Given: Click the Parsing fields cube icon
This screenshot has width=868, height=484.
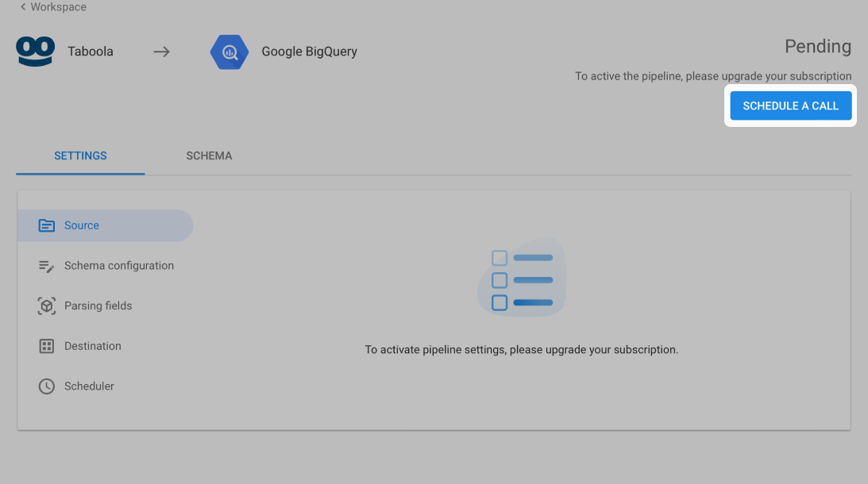Looking at the screenshot, I should (x=47, y=306).
